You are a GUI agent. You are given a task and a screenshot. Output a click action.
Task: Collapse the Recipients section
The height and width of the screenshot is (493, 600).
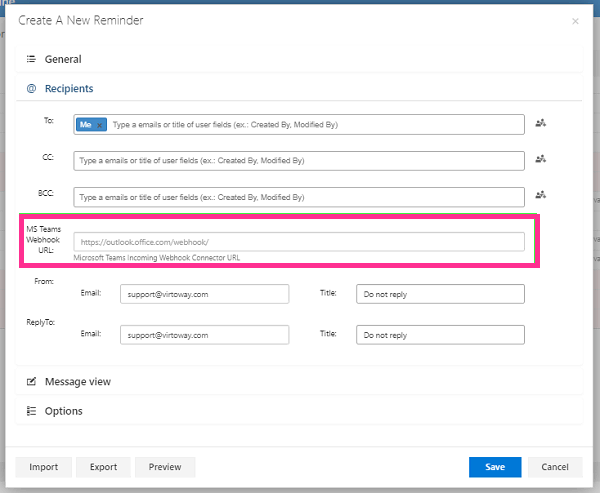299,88
